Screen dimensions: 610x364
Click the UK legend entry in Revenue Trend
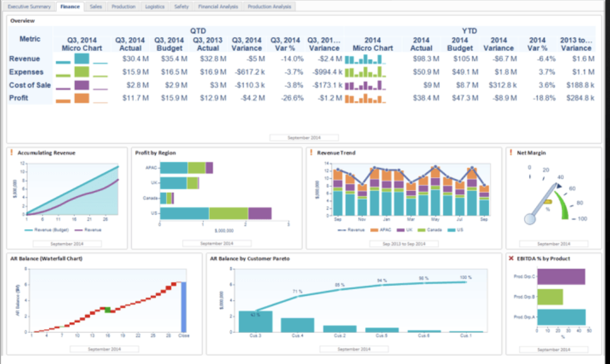click(x=405, y=230)
